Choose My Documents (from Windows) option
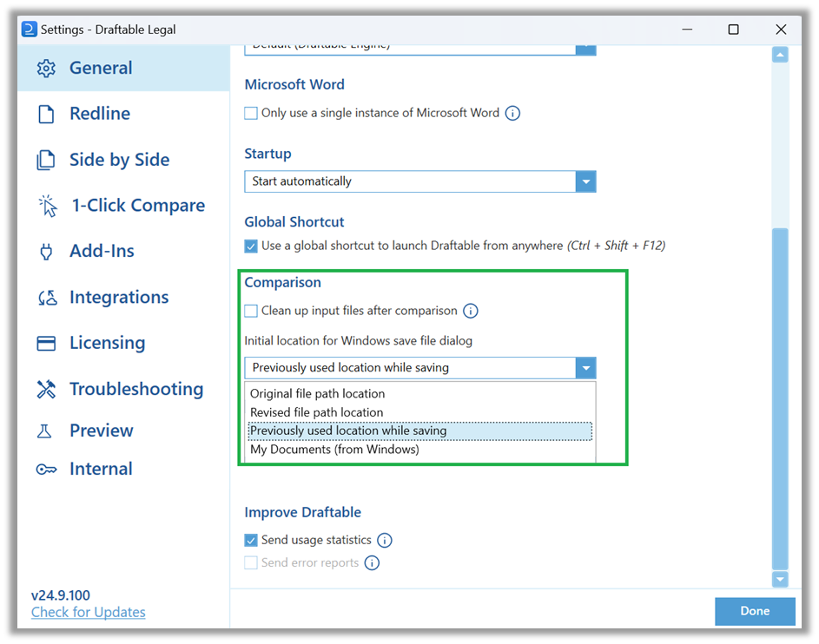The width and height of the screenshot is (819, 644). pos(420,450)
